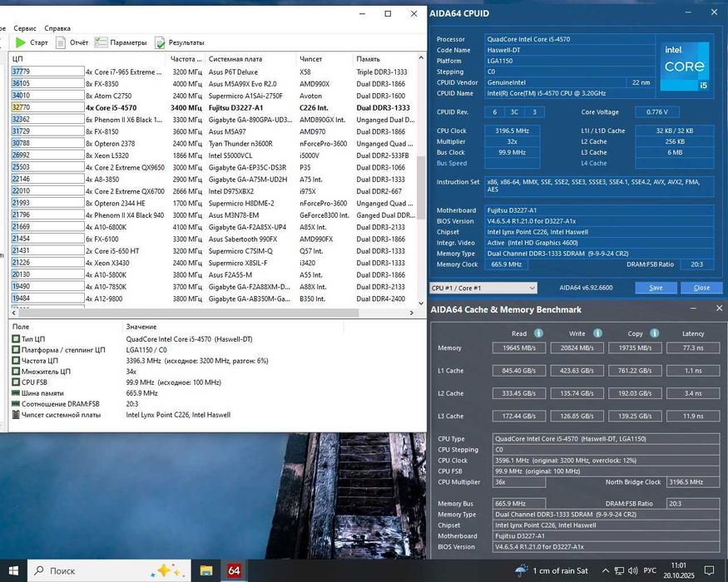Screen dimensions: 728x582
Task: Open the CPU #1 / Core #1 dropdown
Action: click(483, 288)
